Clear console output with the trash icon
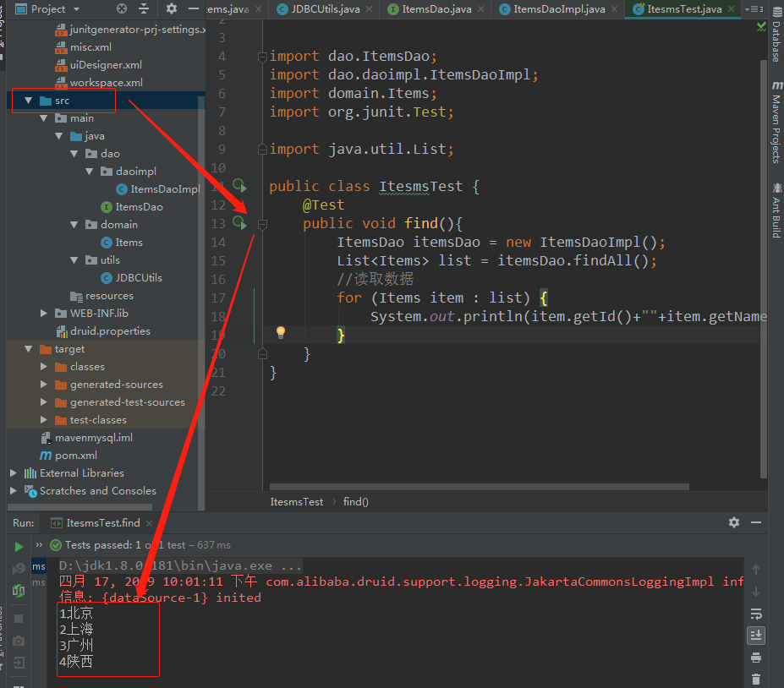The image size is (784, 688). [x=755, y=678]
